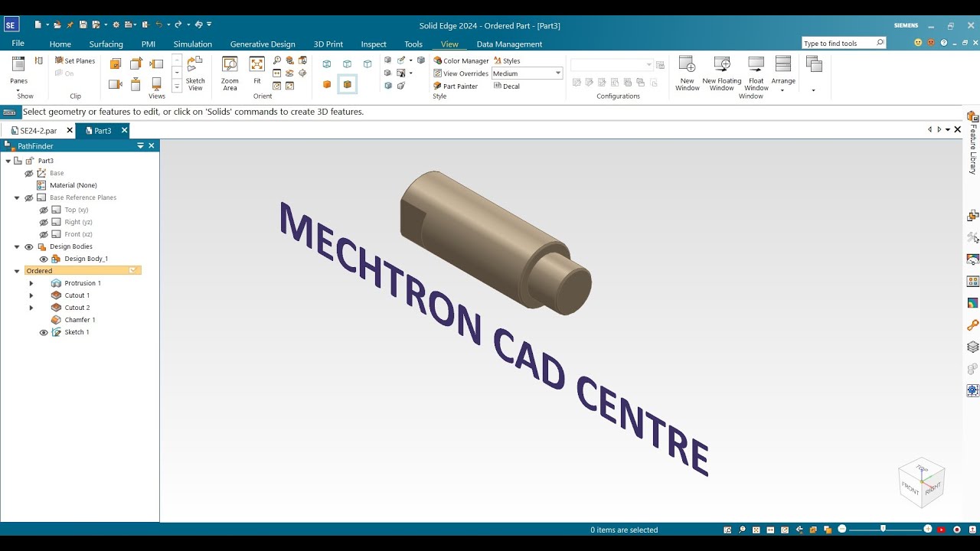Click the Part Painter tool

pyautogui.click(x=456, y=86)
